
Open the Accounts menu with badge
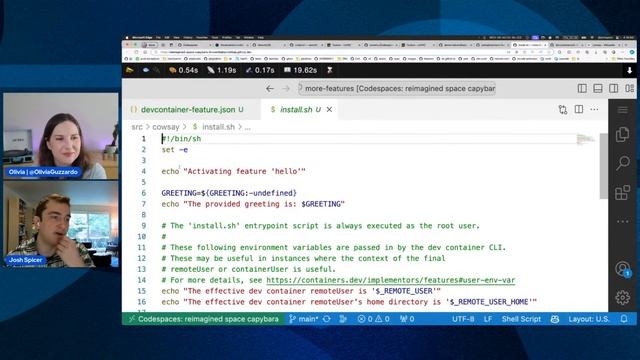[x=623, y=269]
